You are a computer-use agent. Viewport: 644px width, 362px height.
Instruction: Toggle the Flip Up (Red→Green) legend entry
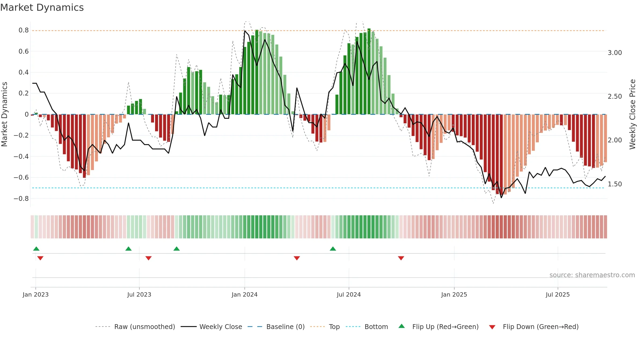point(438,327)
